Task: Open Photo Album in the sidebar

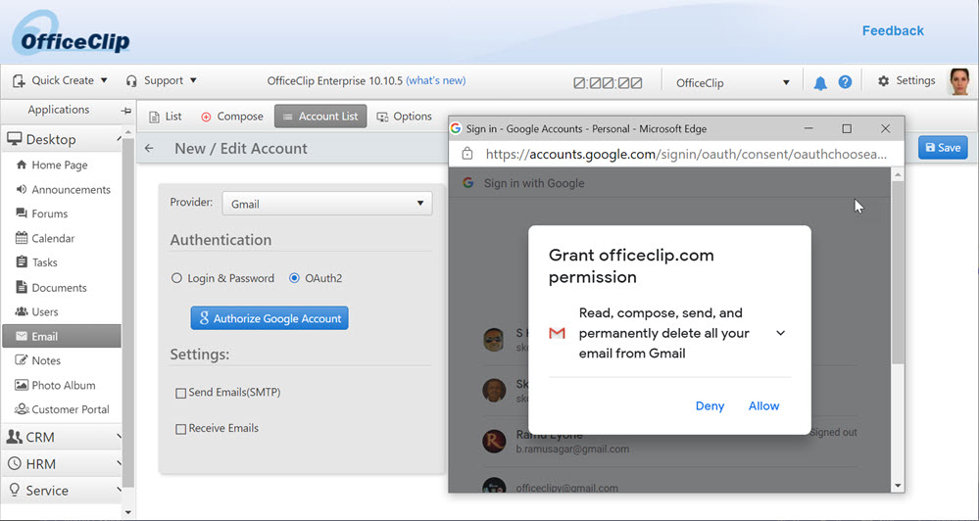Action: [56, 385]
